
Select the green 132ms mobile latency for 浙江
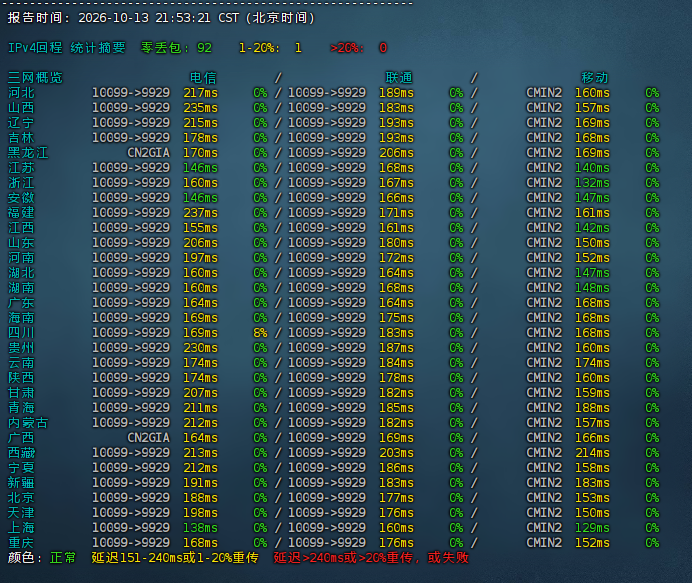coord(592,183)
